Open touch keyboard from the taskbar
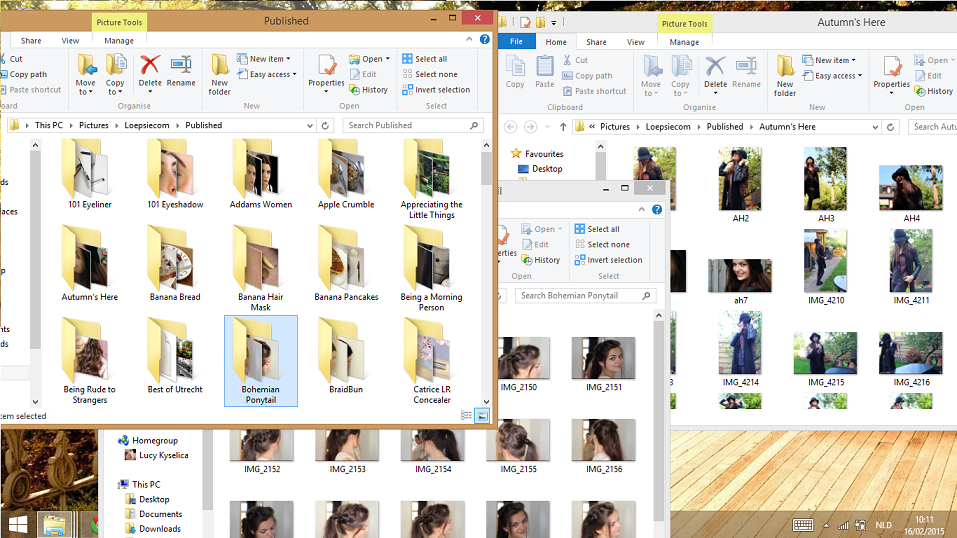The image size is (957, 538). point(803,525)
